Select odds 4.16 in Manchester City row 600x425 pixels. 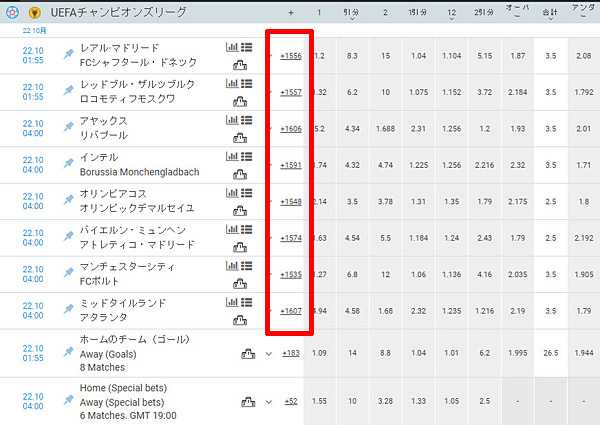coord(484,275)
